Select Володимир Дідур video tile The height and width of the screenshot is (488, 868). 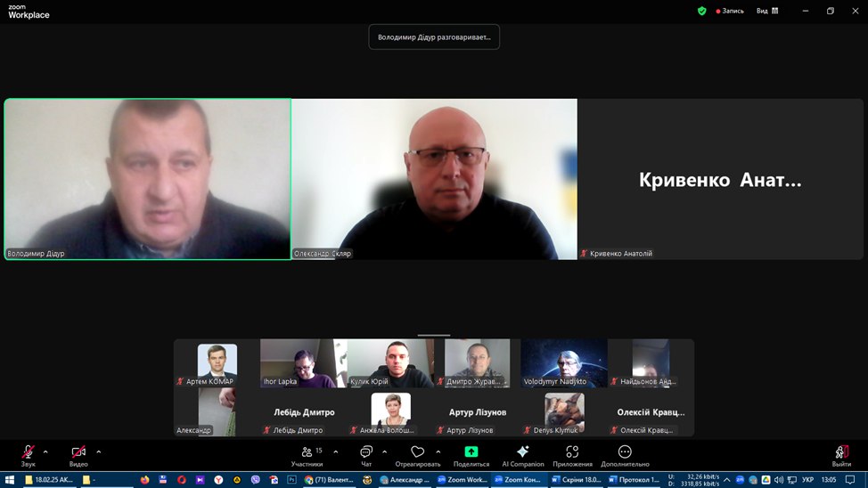point(148,179)
